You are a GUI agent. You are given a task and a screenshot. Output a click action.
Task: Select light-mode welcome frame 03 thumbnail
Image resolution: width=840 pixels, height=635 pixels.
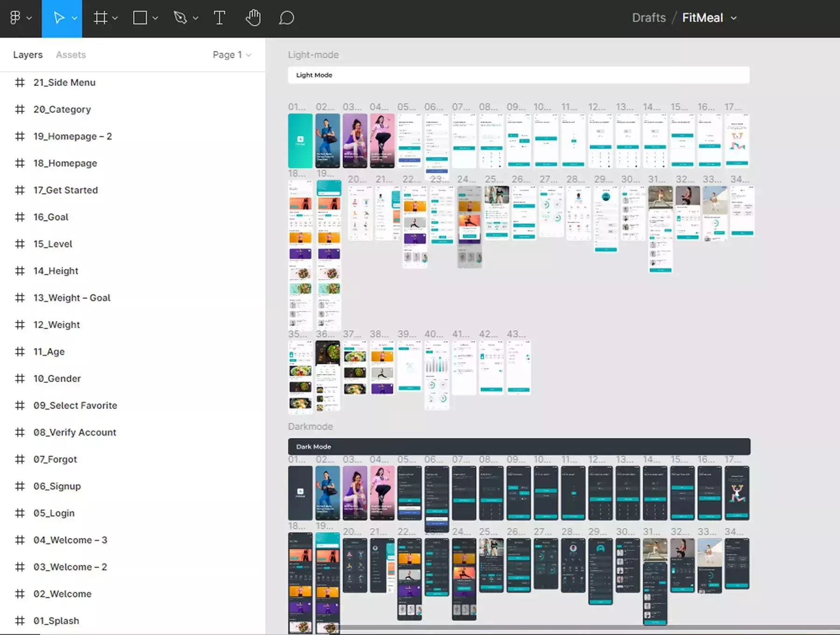click(x=355, y=141)
